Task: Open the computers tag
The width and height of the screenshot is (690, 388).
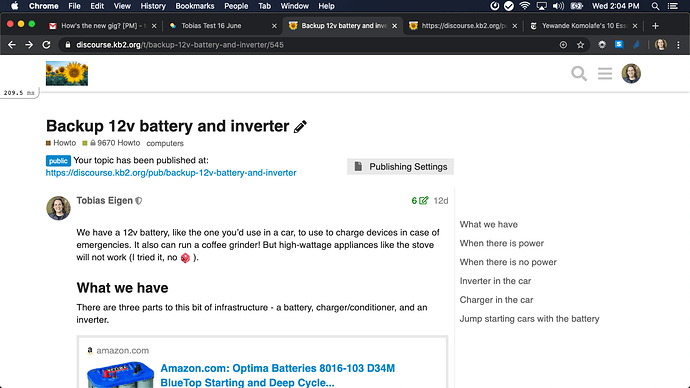Action: [x=165, y=143]
